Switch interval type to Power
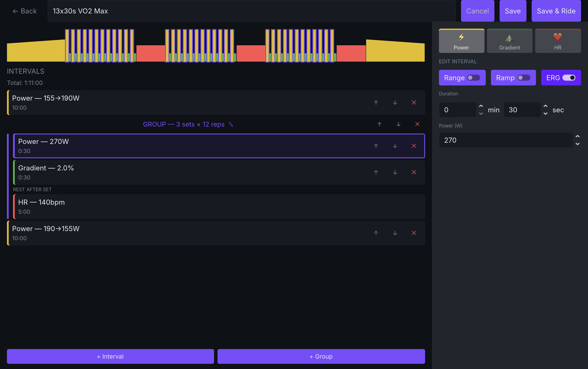This screenshot has height=369, width=588. [462, 41]
